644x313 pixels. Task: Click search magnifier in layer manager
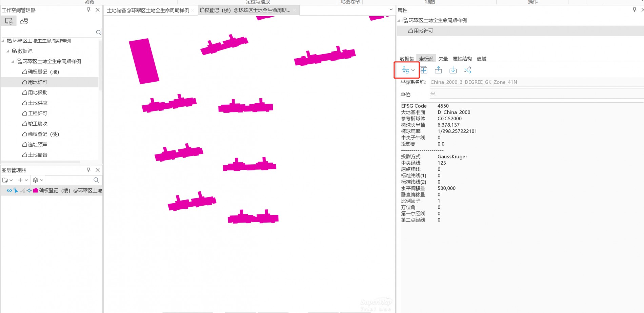click(x=96, y=180)
